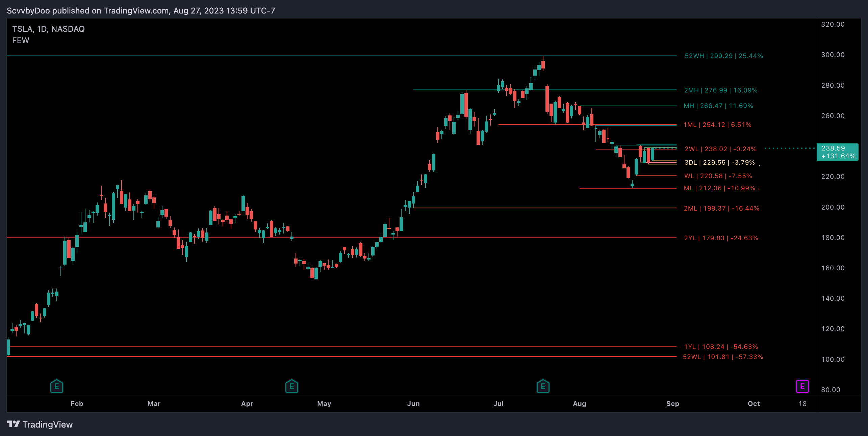
Task: Click the 180.00 price axis label
Action: tap(833, 238)
